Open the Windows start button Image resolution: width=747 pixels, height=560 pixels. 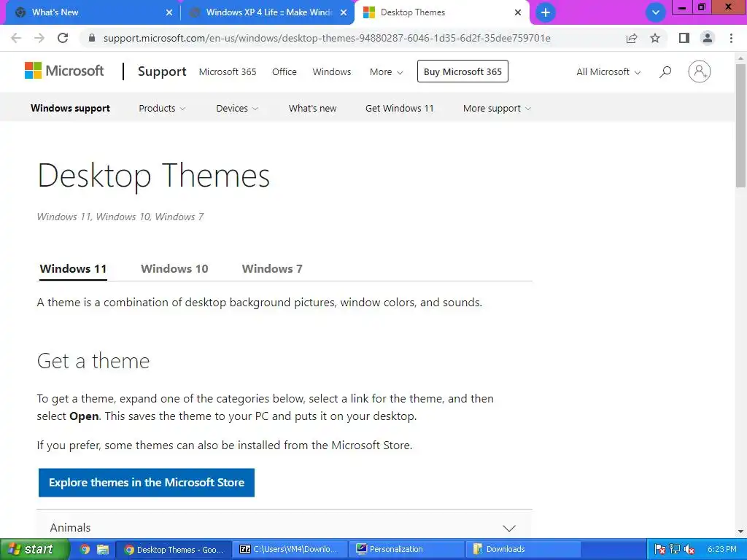tap(34, 549)
